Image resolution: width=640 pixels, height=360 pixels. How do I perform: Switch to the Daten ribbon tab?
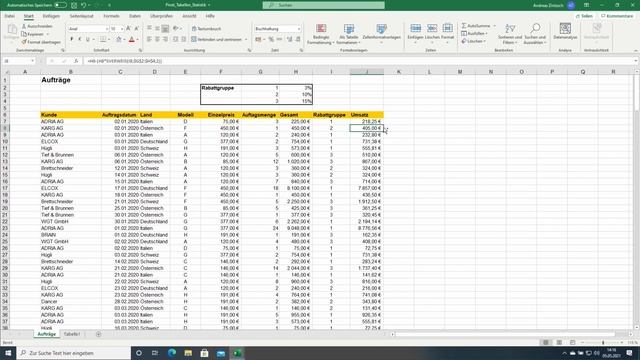[x=135, y=16]
